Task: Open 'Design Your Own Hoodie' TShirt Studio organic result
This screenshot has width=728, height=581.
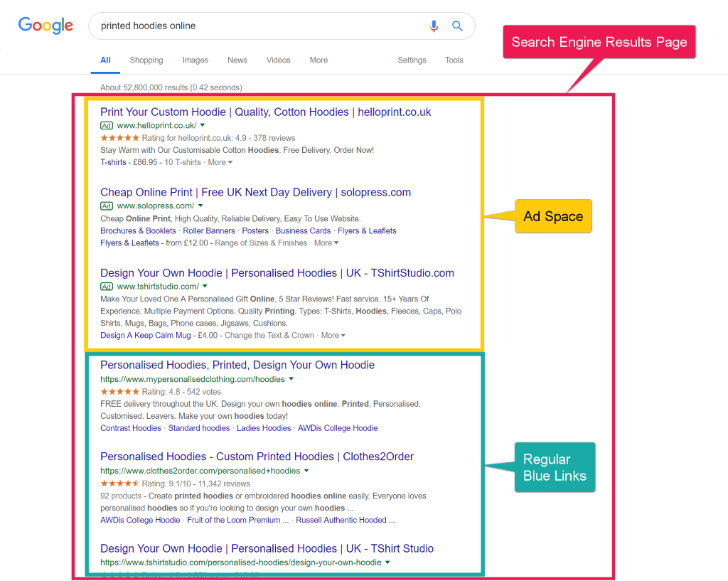Action: tap(267, 548)
